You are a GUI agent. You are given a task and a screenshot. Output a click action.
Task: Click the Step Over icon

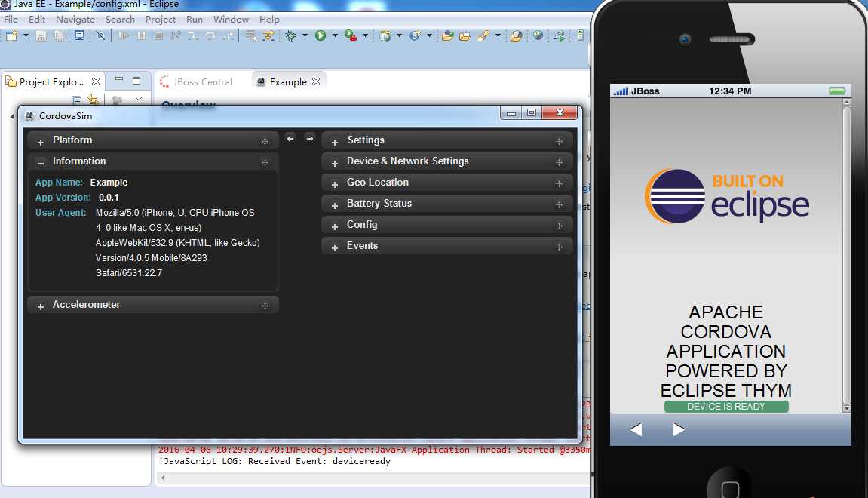coord(210,36)
